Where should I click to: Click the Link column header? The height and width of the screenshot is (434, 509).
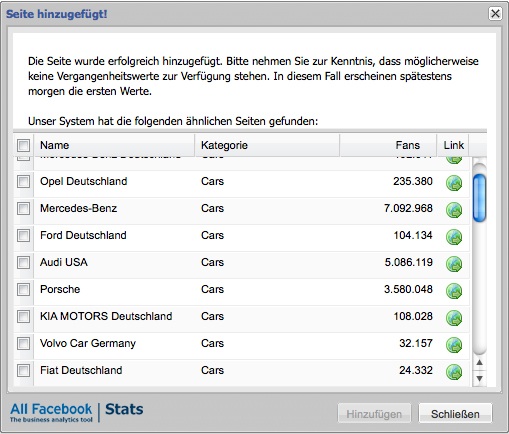click(x=453, y=145)
